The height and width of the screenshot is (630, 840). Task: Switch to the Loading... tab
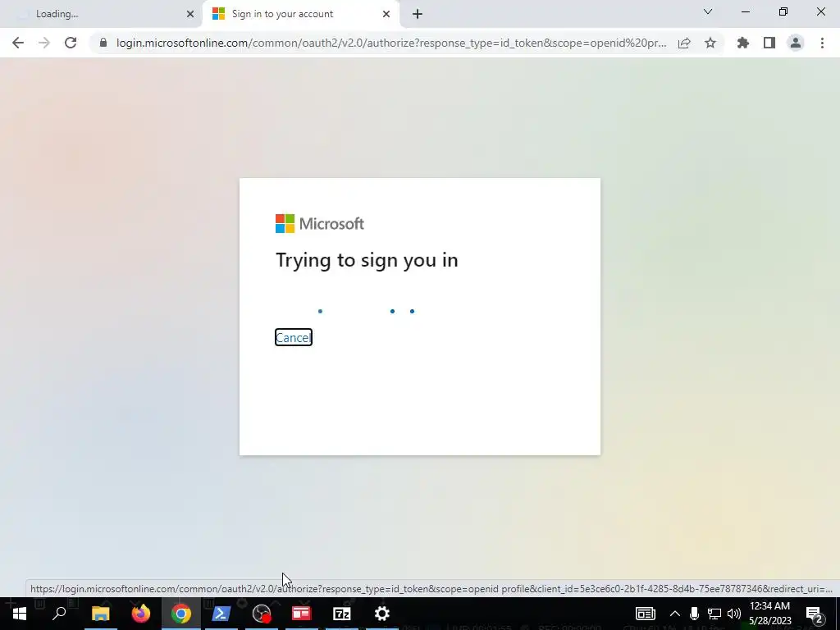(x=101, y=14)
